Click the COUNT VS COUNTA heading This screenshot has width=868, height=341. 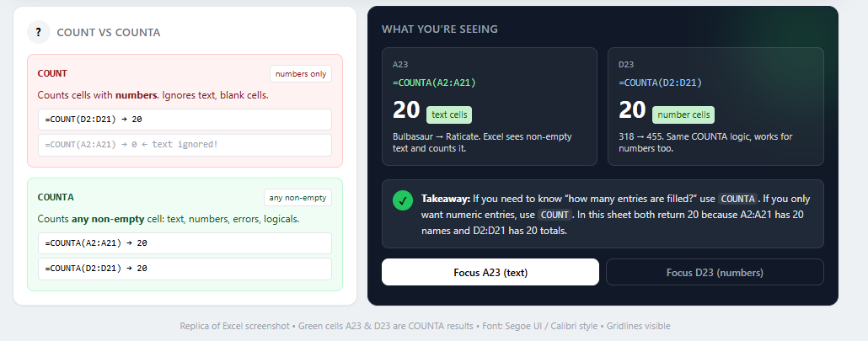click(109, 33)
